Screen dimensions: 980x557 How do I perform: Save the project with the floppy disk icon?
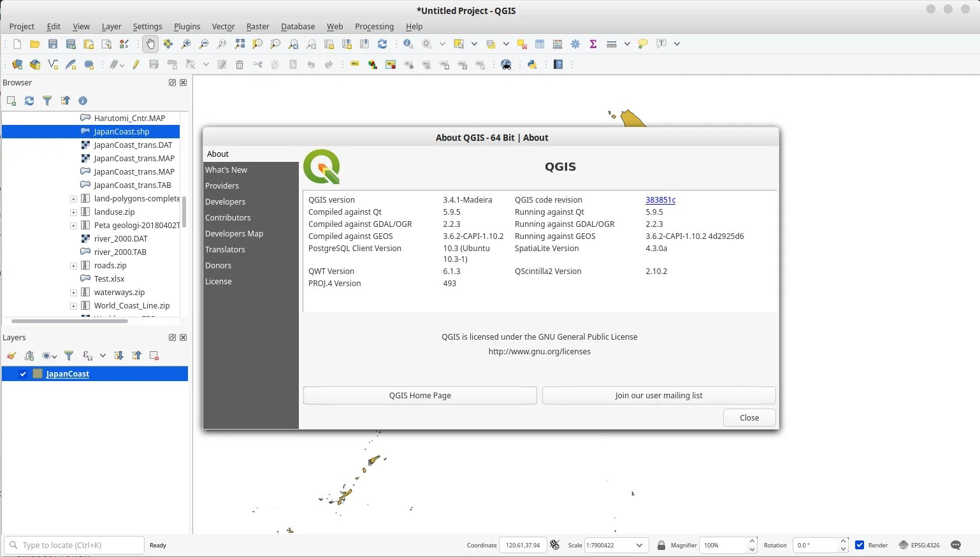tap(53, 44)
